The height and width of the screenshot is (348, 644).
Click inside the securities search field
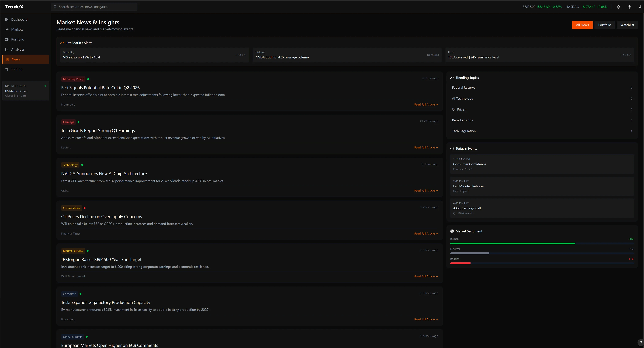(94, 7)
